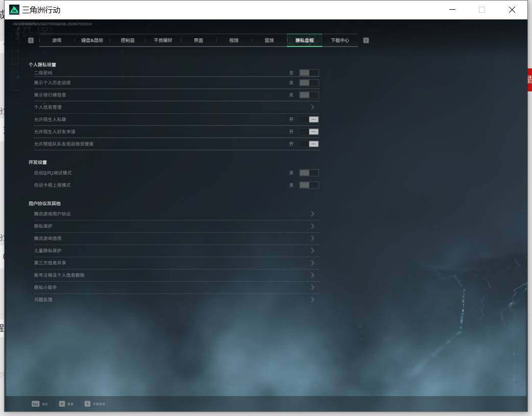
Task: Toggle the 二级密码 switch
Action: (309, 72)
